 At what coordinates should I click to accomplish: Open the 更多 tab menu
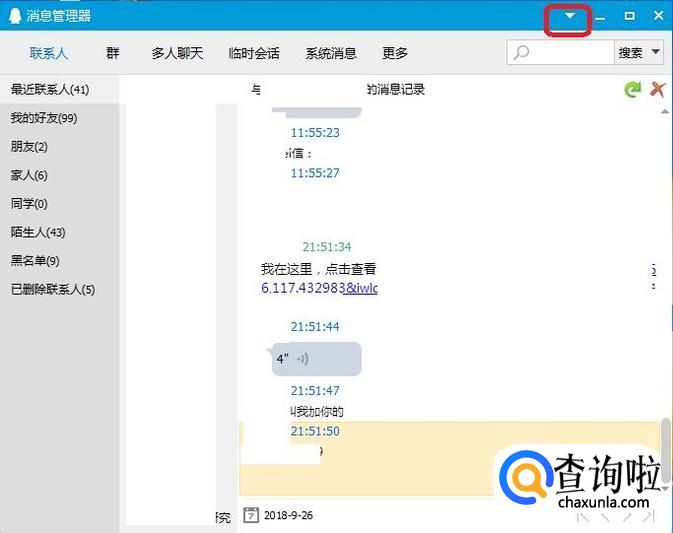395,53
